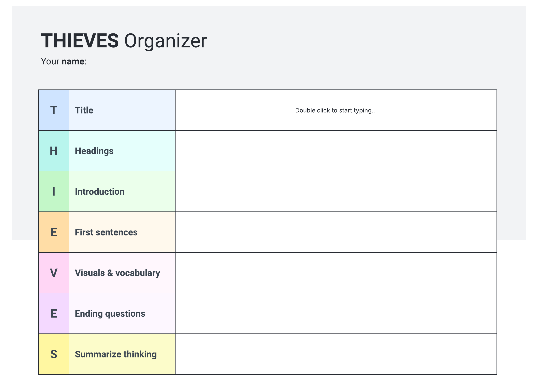538x392 pixels.
Task: Click the "First sentences" label cell
Action: (122, 232)
